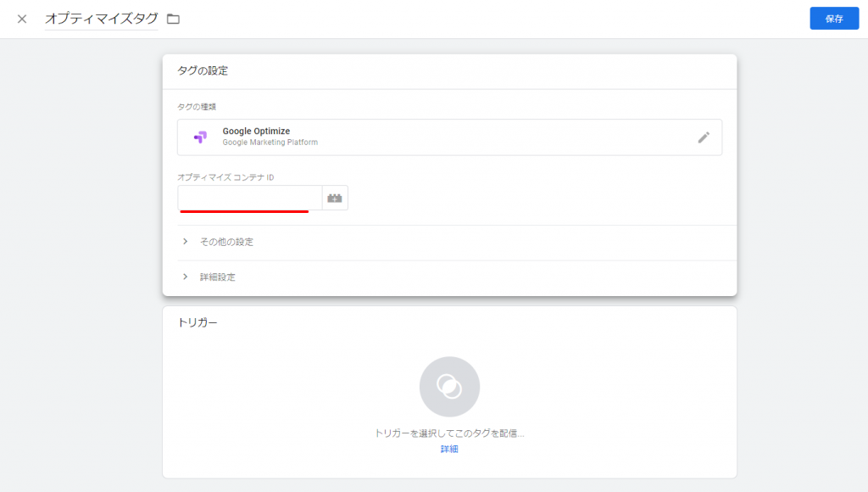Viewport: 868px width, 492px height.
Task: Click the 詳細設定 label
Action: (x=218, y=277)
